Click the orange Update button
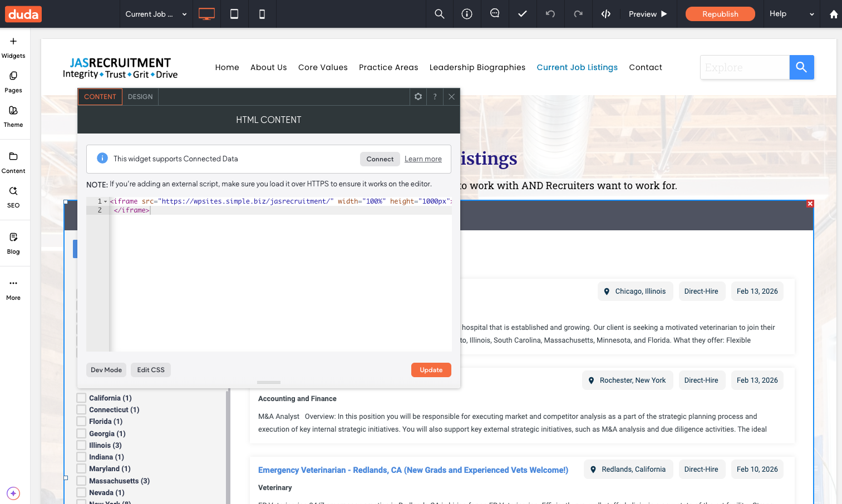Image resolution: width=842 pixels, height=504 pixels. [x=431, y=370]
